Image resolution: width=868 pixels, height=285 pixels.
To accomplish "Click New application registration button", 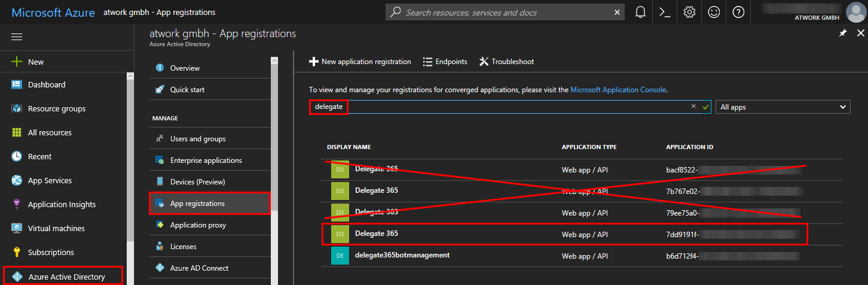I will click(x=360, y=62).
